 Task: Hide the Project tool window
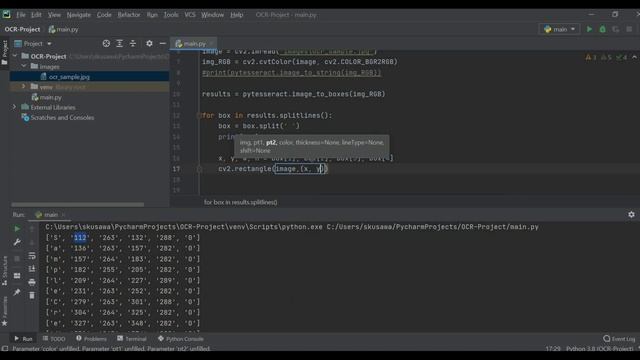pyautogui.click(x=162, y=43)
